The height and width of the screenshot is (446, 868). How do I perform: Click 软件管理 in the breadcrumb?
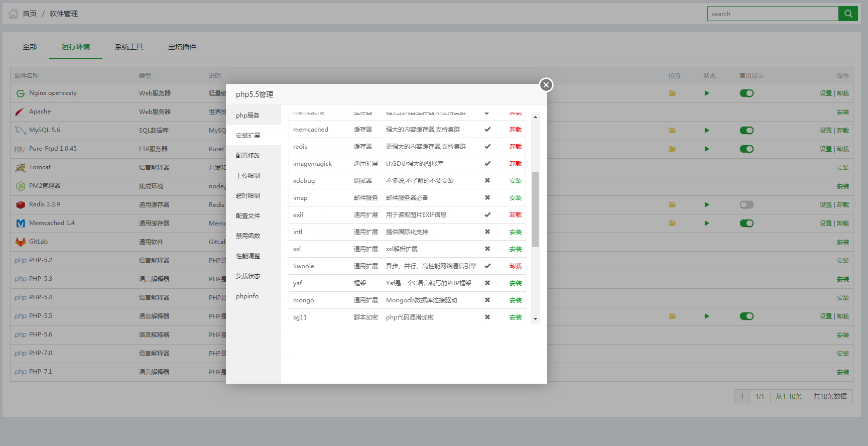(x=64, y=14)
